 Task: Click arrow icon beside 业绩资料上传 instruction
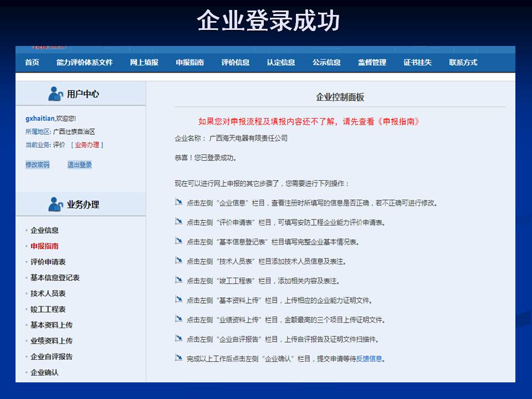178,319
